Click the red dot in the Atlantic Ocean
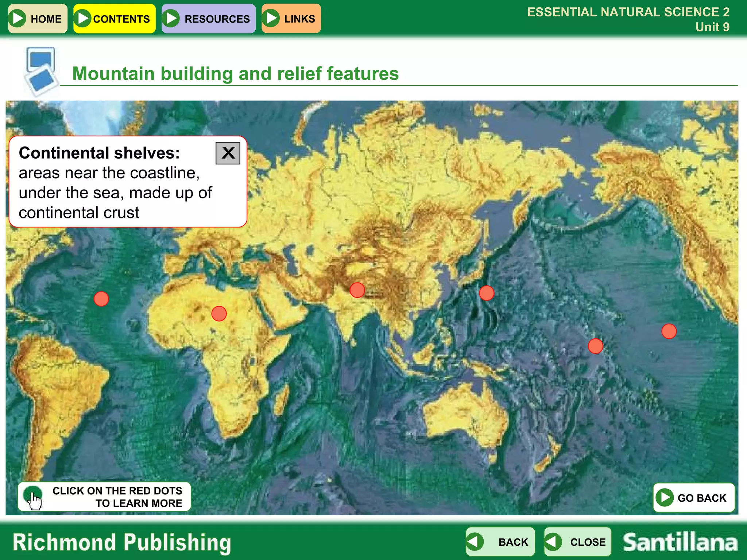747x560 pixels. [101, 299]
